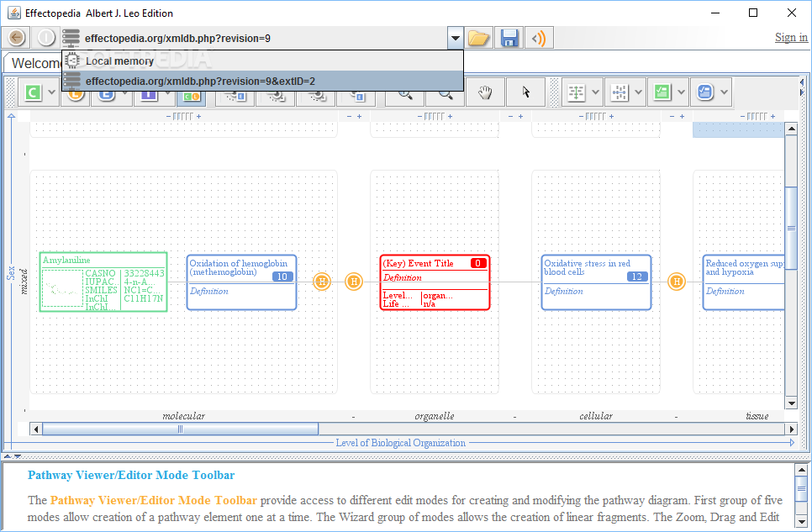Click the toolbar drag grip left of the 'C' tool

tap(10, 92)
